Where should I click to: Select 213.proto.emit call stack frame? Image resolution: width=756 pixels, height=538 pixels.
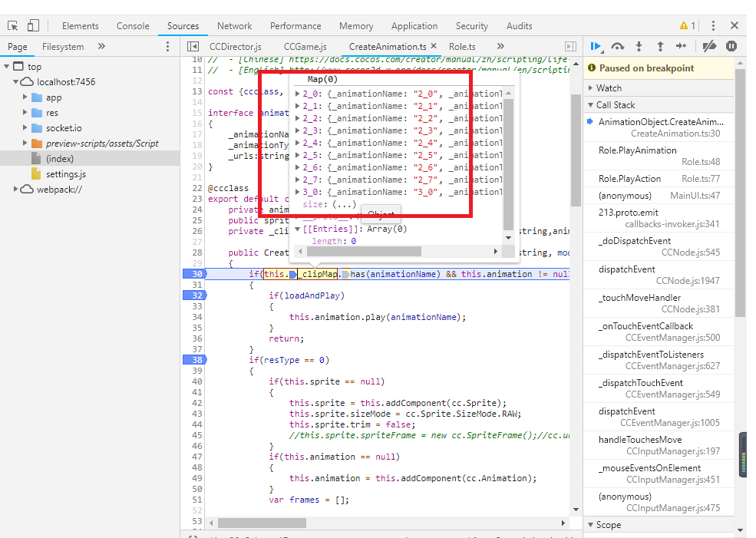click(x=659, y=218)
